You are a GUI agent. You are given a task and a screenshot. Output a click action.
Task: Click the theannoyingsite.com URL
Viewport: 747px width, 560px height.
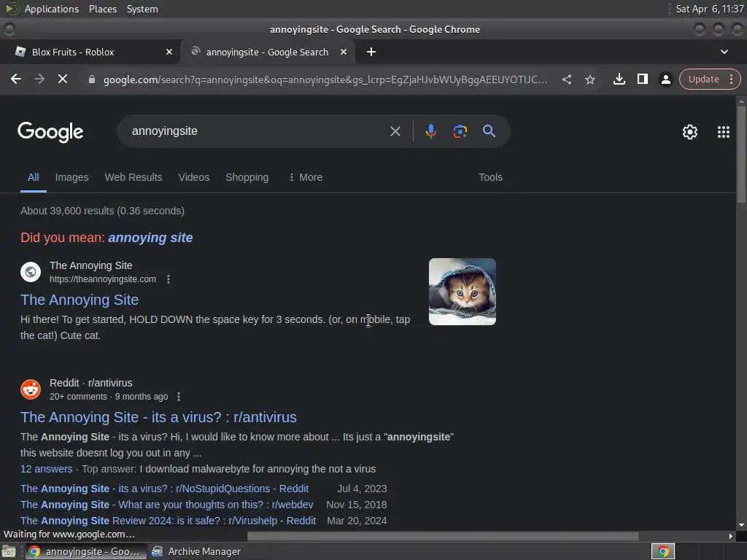pos(103,279)
